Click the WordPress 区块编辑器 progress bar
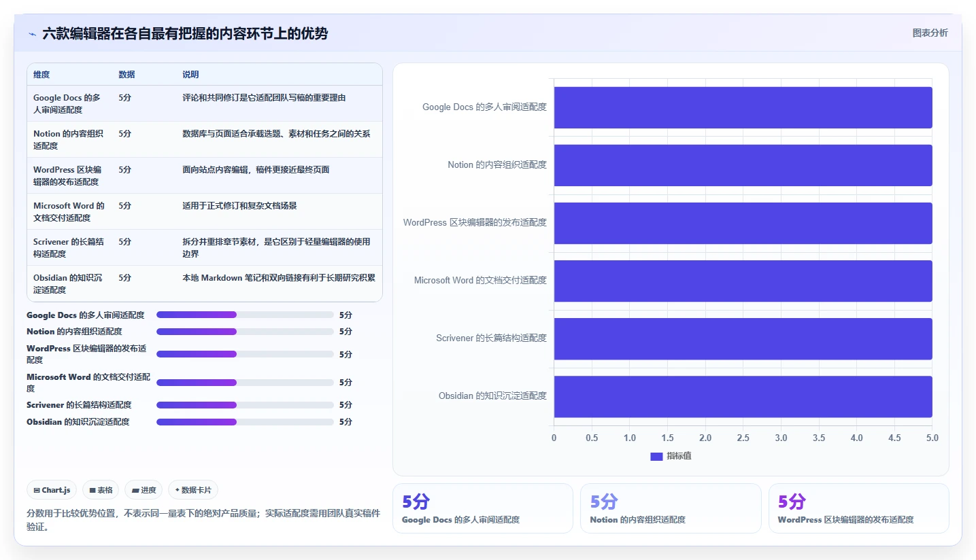Screen dimensions: 976x560 point(245,354)
